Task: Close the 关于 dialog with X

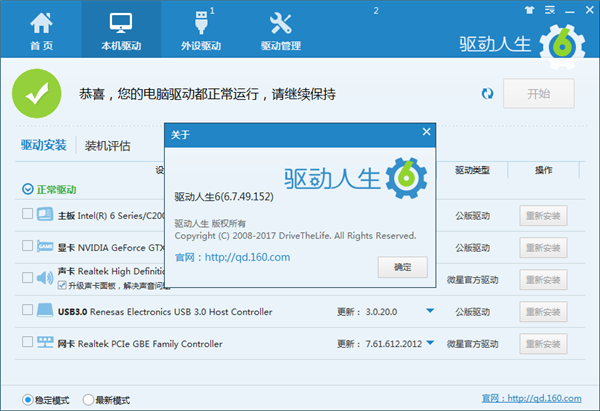Action: tap(427, 132)
